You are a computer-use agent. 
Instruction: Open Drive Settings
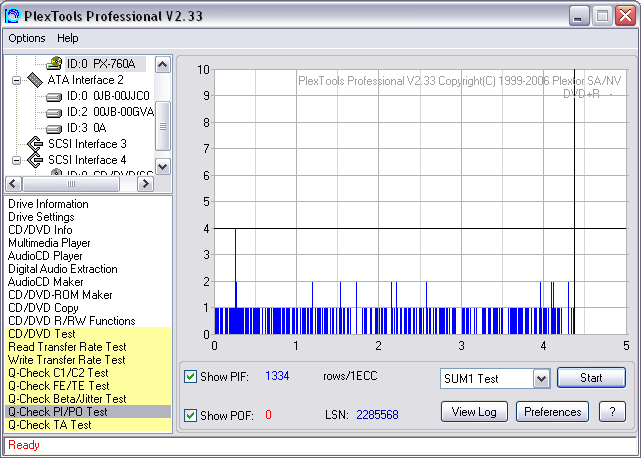tap(41, 217)
